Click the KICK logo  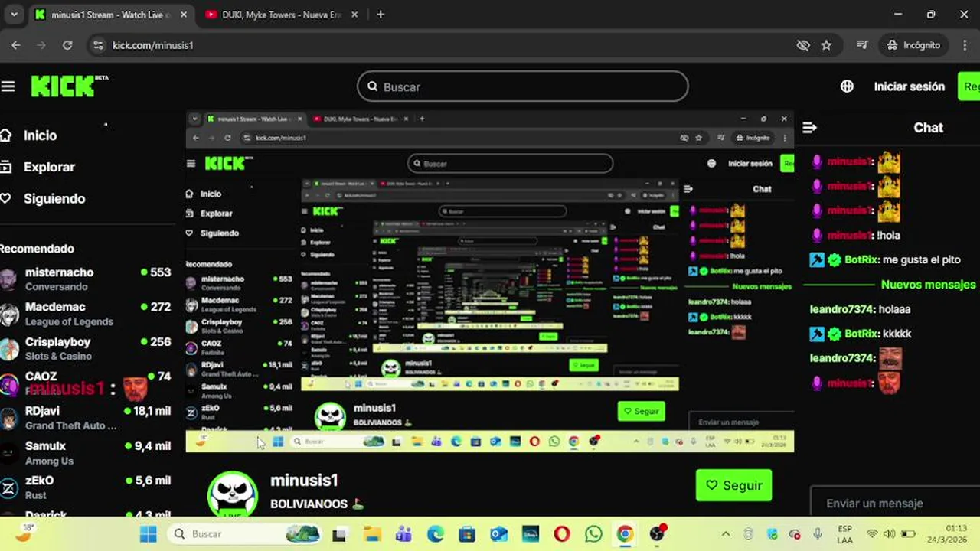(69, 86)
